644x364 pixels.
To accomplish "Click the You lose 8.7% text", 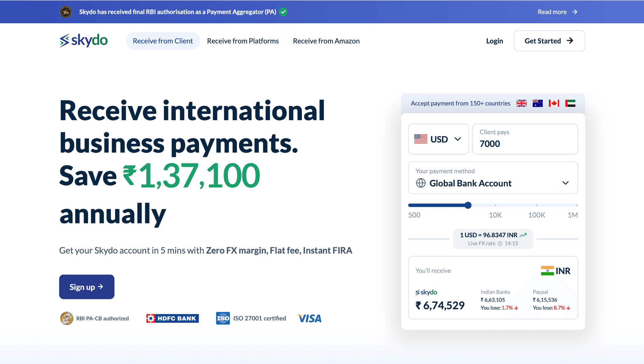I will pos(549,308).
